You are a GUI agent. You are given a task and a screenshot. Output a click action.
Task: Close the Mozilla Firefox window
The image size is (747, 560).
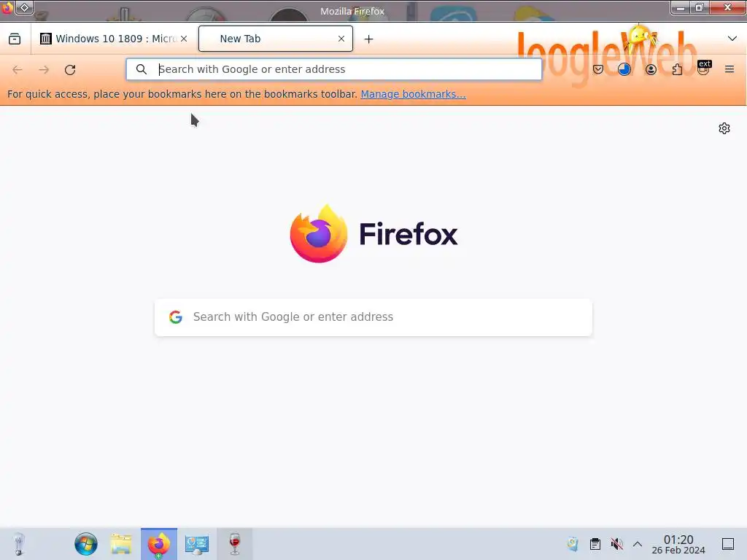pyautogui.click(x=727, y=7)
